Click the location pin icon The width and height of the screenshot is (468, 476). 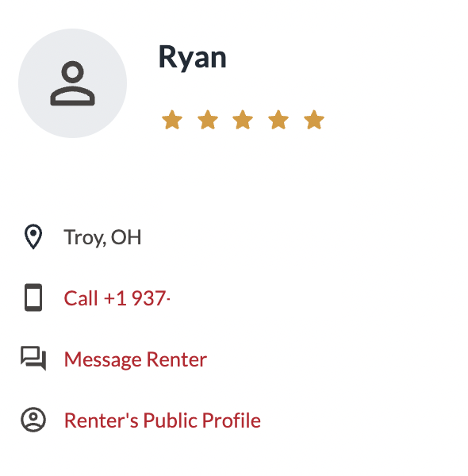33,236
